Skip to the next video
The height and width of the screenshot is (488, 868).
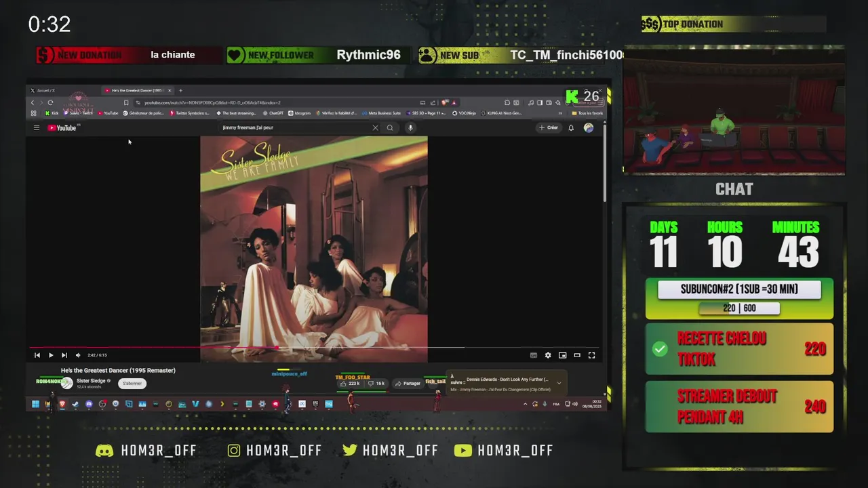coord(64,355)
